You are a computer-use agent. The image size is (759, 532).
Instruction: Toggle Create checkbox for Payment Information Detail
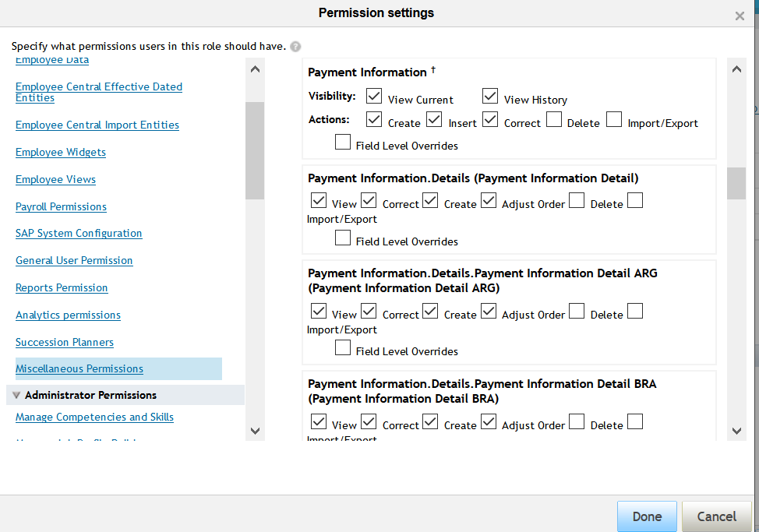[430, 200]
